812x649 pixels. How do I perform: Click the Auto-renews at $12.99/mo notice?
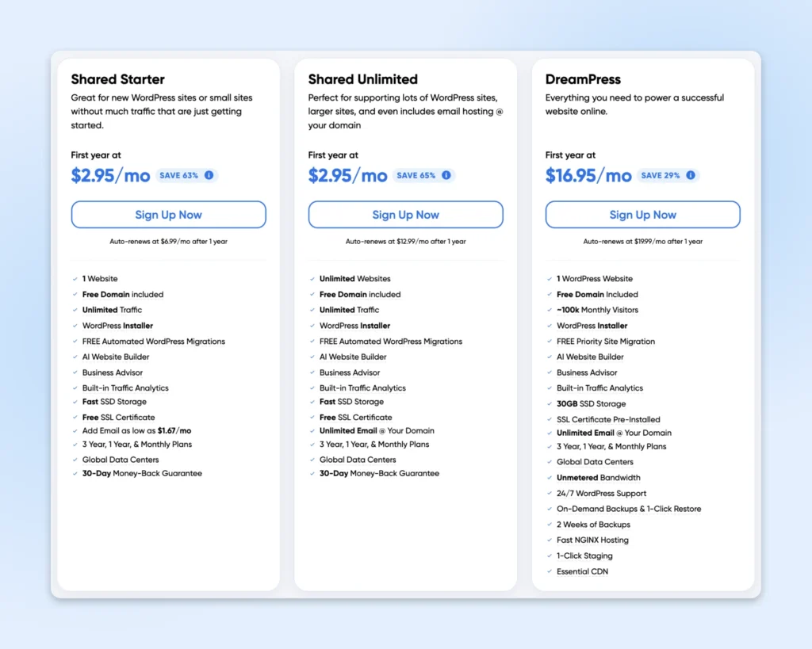coord(405,242)
